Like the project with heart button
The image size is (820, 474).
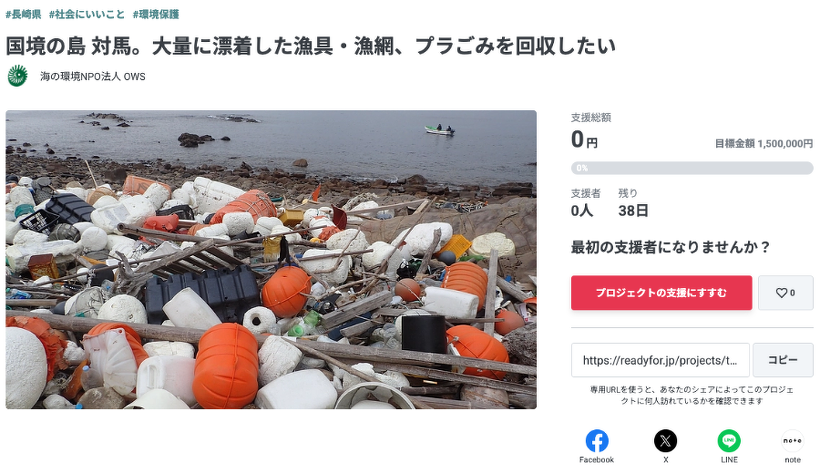pyautogui.click(x=785, y=293)
